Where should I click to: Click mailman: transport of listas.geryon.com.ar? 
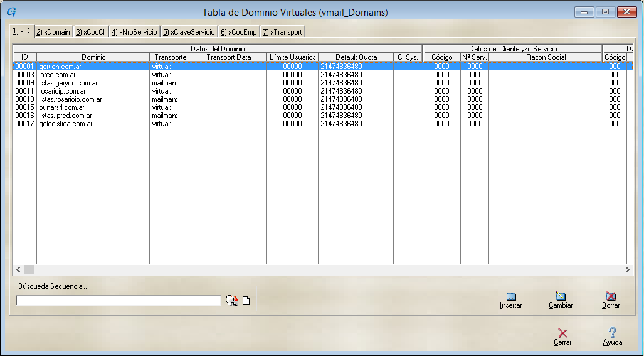165,83
